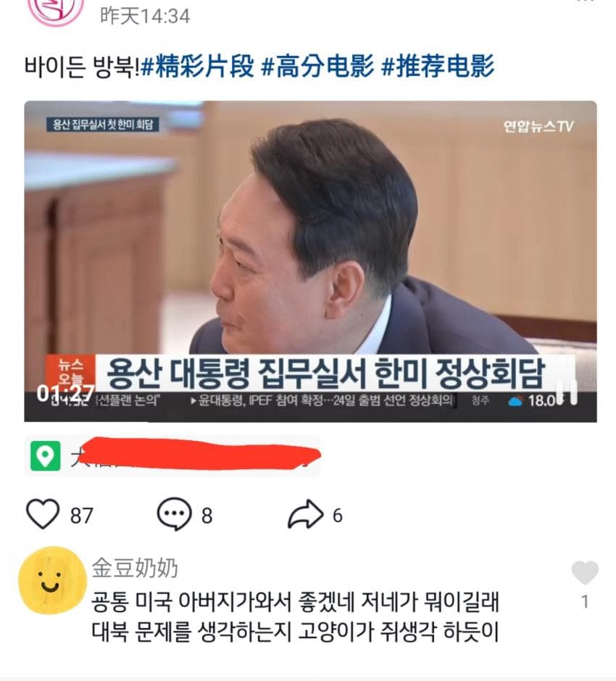The height and width of the screenshot is (681, 616).
Task: Open the #精彩片段 hashtag
Action: tap(198, 67)
